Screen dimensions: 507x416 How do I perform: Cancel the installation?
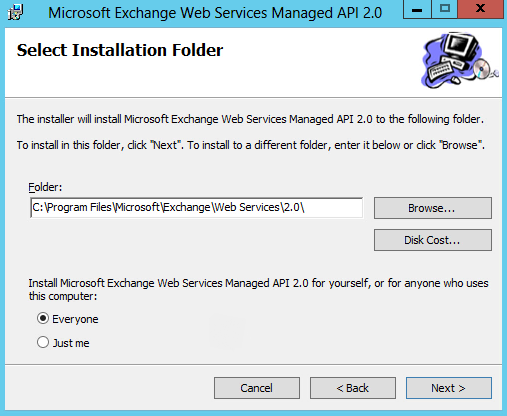click(x=257, y=388)
